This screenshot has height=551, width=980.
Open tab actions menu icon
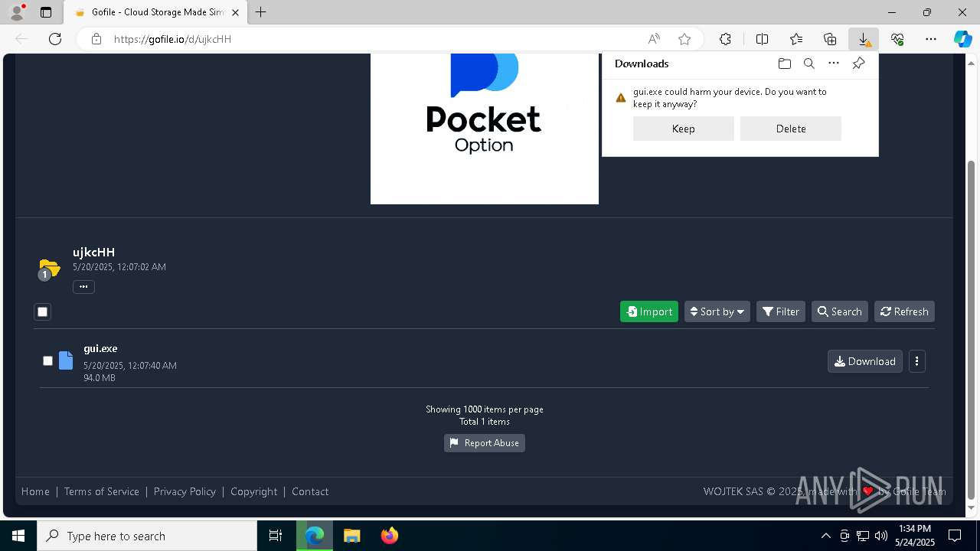pyautogui.click(x=46, y=12)
